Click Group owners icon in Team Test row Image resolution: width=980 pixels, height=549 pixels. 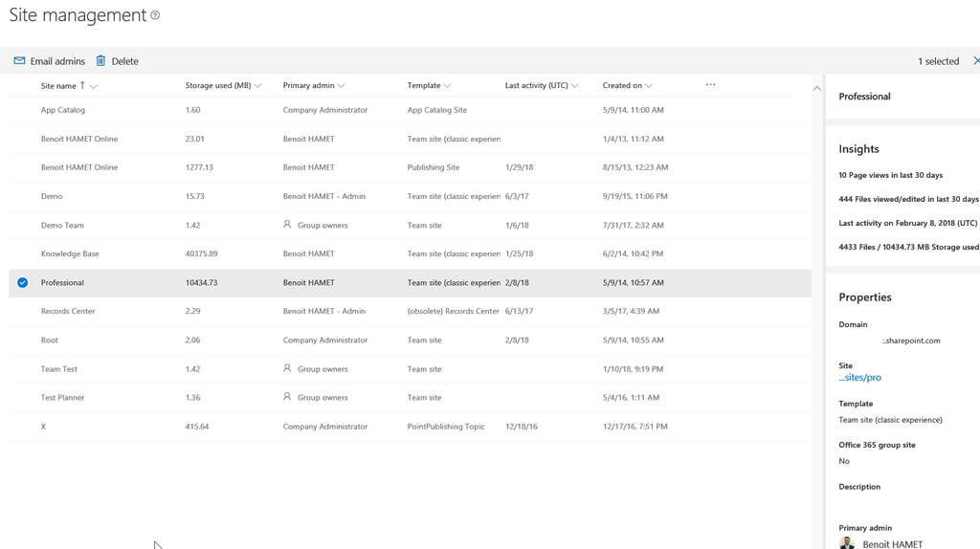287,368
